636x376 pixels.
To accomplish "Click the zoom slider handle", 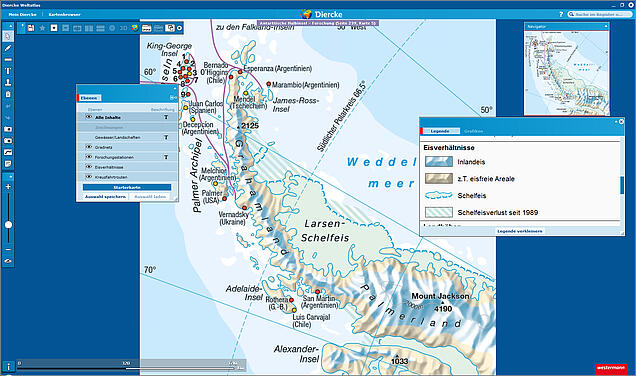I will [8, 225].
